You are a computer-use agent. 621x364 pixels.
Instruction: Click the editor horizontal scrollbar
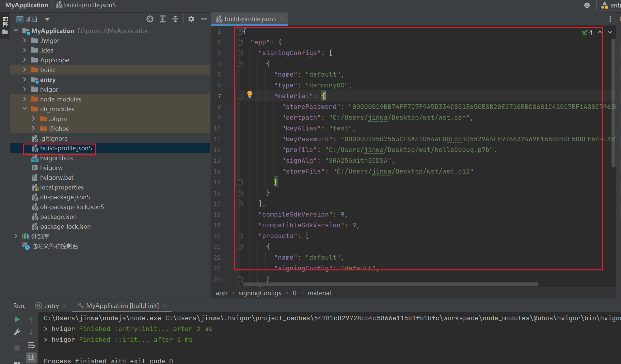[x=390, y=284]
